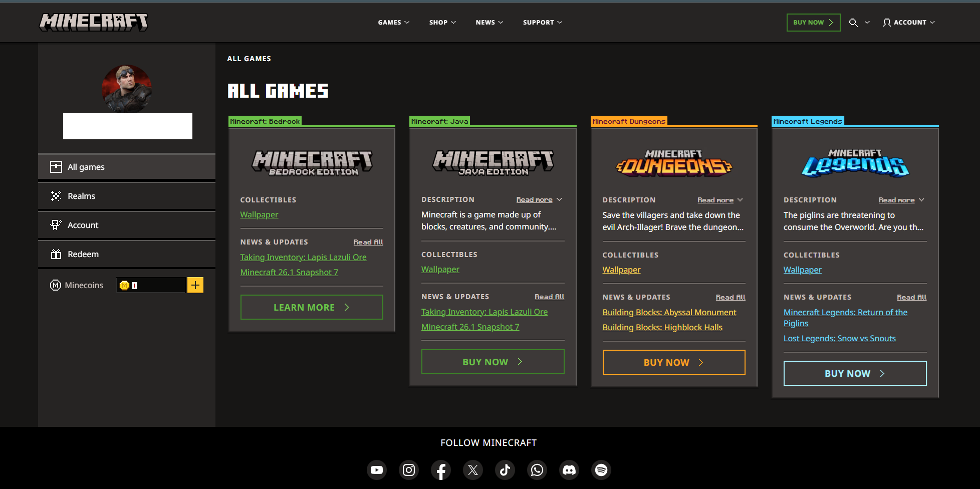The image size is (980, 489).
Task: Open the Spotify social icon
Action: 601,470
